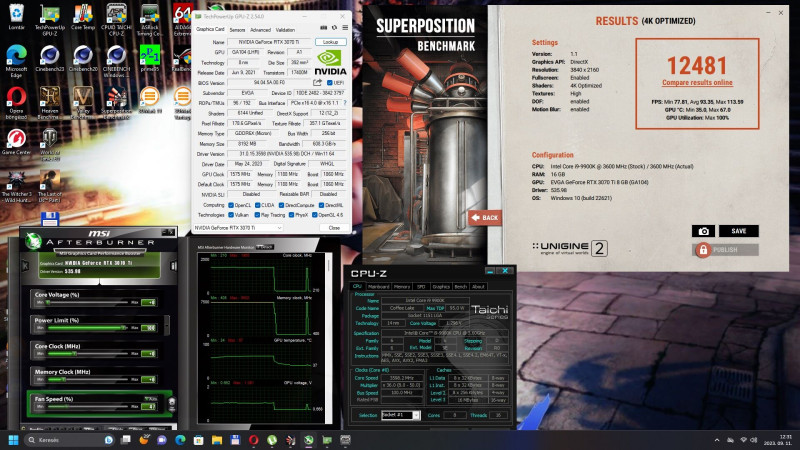Screen dimensions: 800x450
Task: Switch to the Sensors tab in GPU-Z
Action: click(x=237, y=30)
